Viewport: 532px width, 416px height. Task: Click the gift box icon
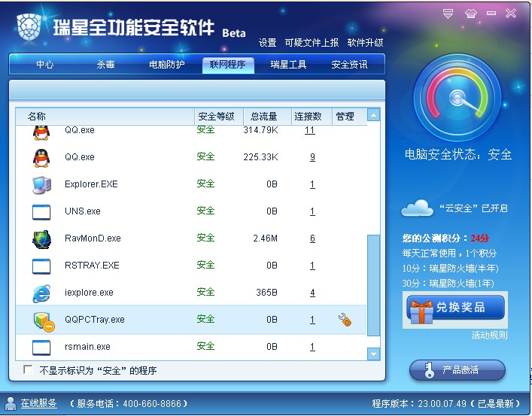(x=421, y=312)
